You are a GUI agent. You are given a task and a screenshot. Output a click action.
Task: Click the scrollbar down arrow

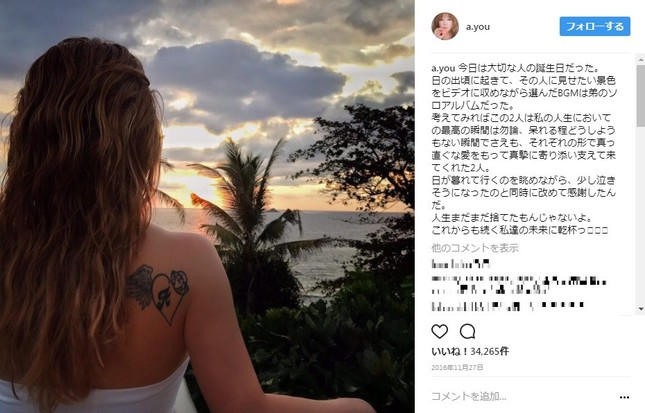641,309
